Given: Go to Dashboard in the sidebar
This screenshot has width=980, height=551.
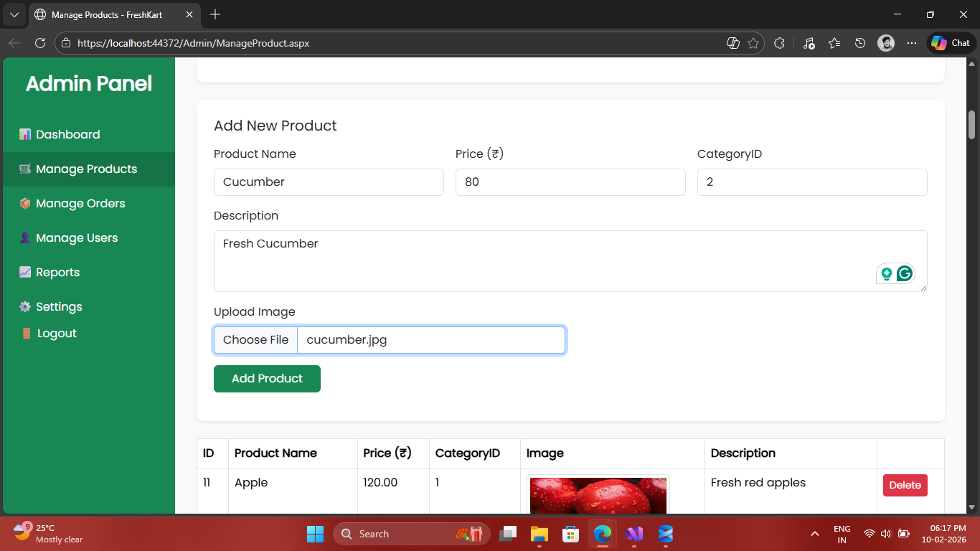Looking at the screenshot, I should pos(67,134).
